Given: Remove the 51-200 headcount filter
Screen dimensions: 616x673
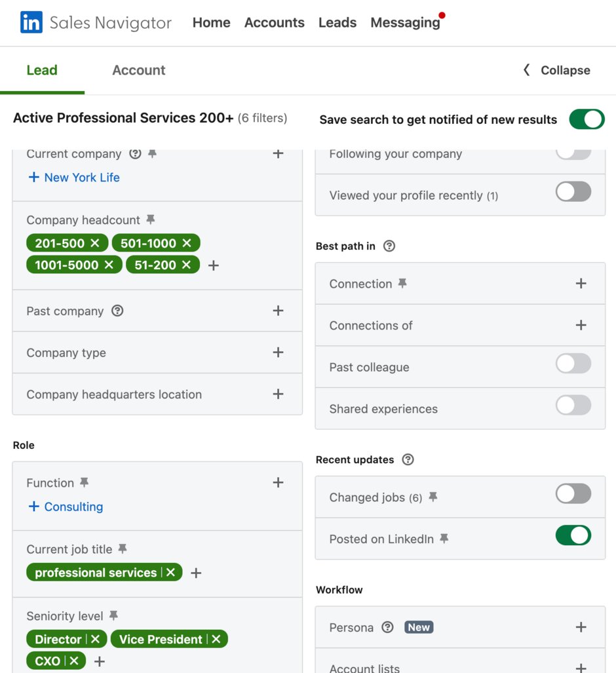Looking at the screenshot, I should coord(186,265).
